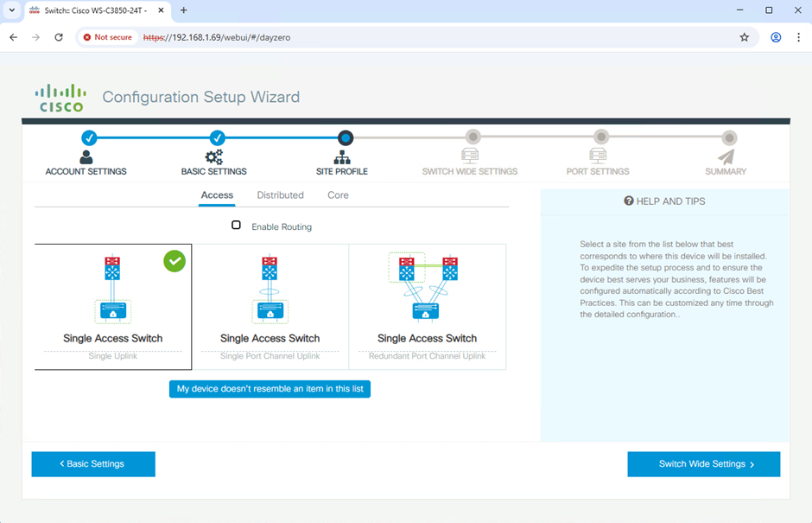Switch to the Distributed tab
The width and height of the screenshot is (812, 523).
tap(280, 195)
